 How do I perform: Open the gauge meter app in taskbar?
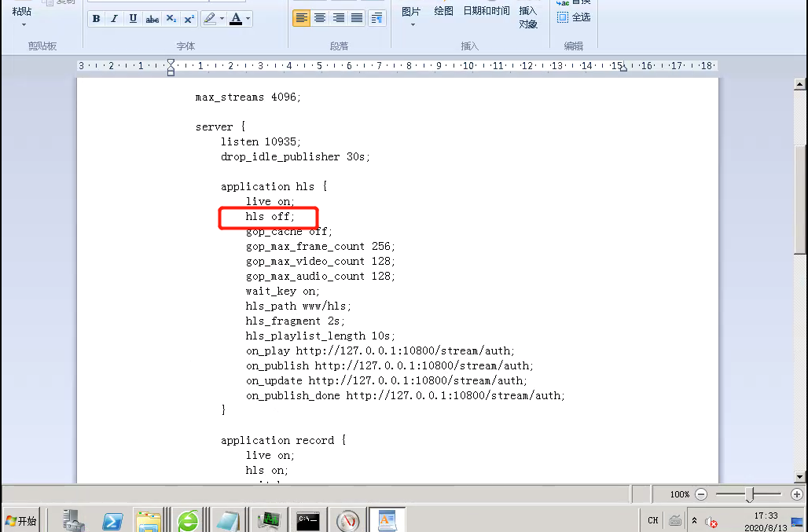pos(348,521)
